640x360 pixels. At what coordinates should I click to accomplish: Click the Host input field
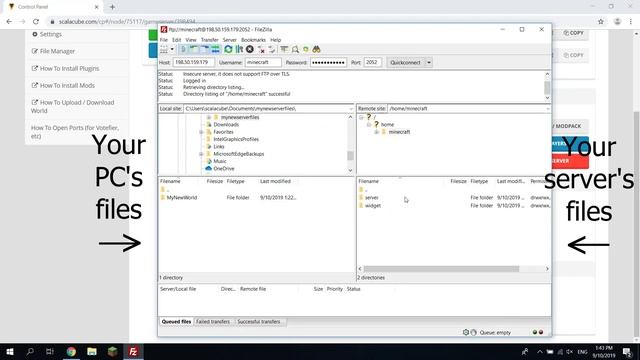click(193, 62)
